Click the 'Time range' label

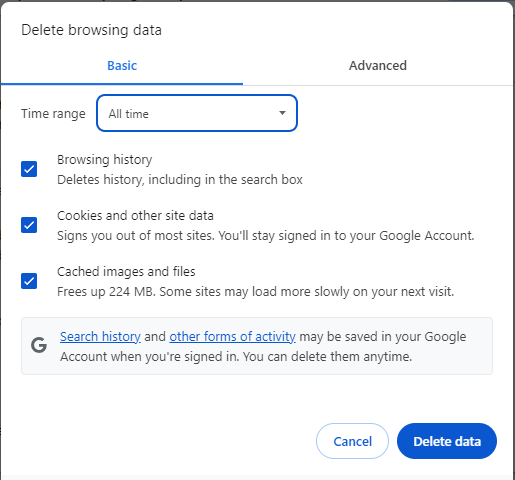pos(53,114)
